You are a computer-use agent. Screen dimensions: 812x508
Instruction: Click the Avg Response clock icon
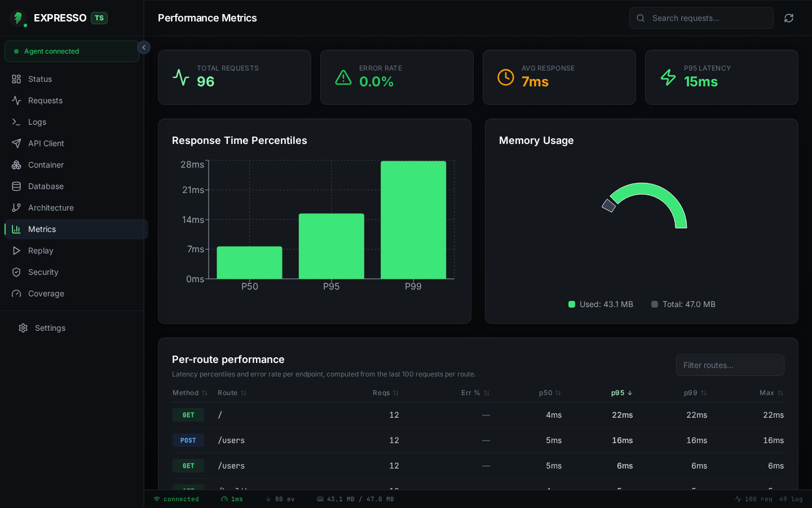pos(506,77)
